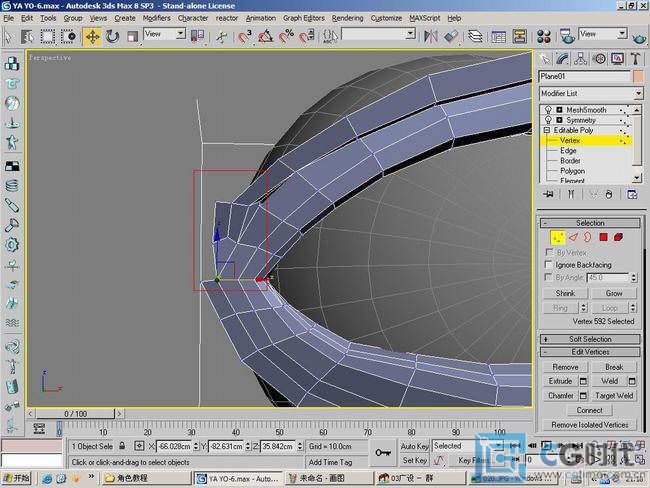This screenshot has height=488, width=650.
Task: Open the Graph Editors menu
Action: click(x=303, y=18)
